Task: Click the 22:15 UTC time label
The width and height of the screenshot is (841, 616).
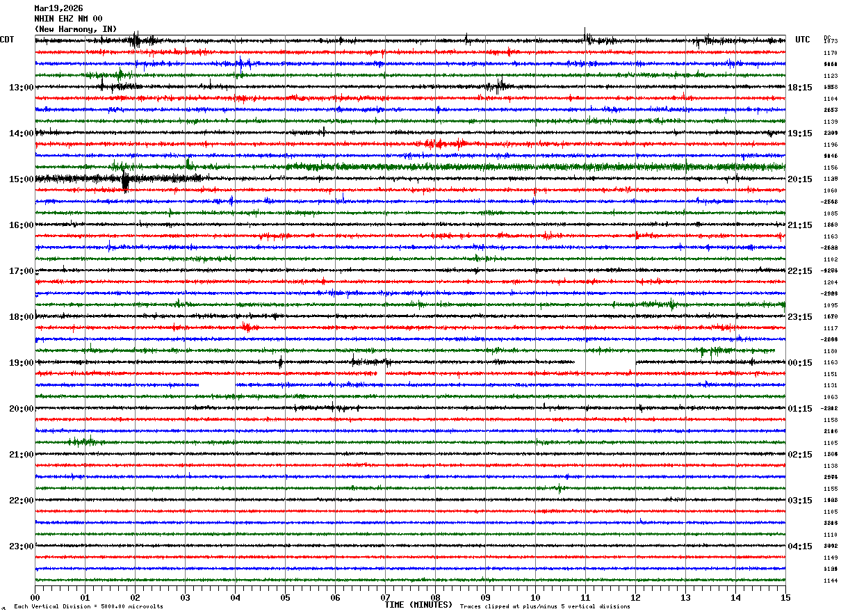Action: click(800, 271)
